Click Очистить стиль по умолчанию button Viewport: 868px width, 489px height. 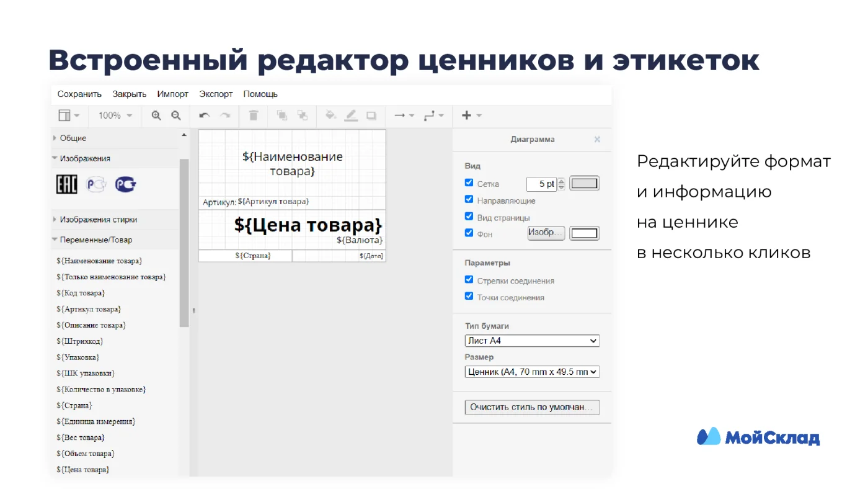tap(532, 408)
